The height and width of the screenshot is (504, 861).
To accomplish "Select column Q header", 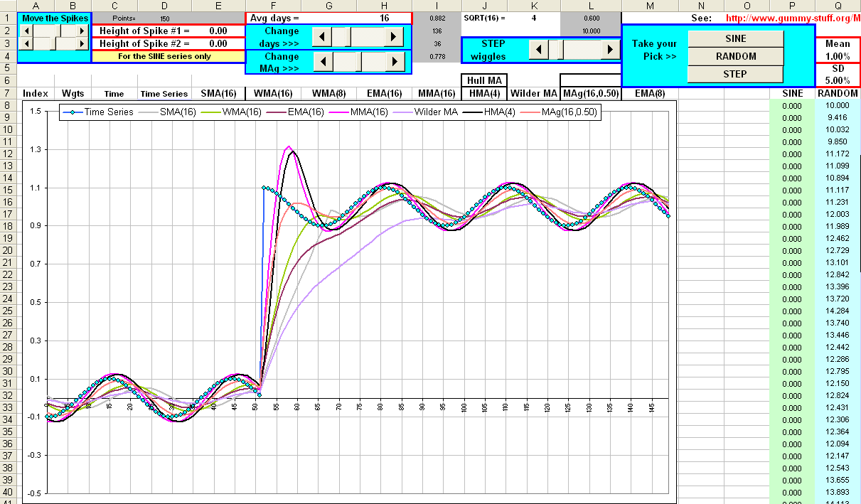I will tap(838, 6).
